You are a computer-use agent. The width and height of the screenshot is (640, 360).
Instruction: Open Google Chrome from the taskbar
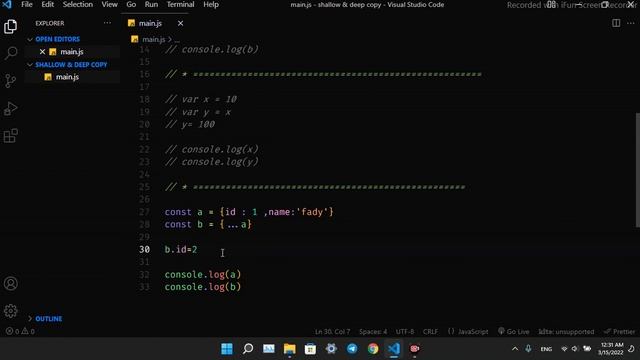pos(373,349)
